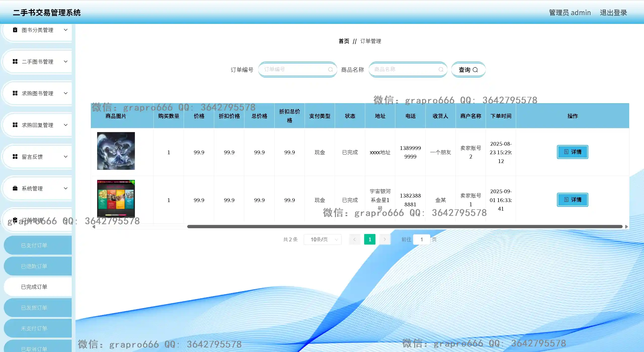Go to next page arrow

click(x=385, y=240)
